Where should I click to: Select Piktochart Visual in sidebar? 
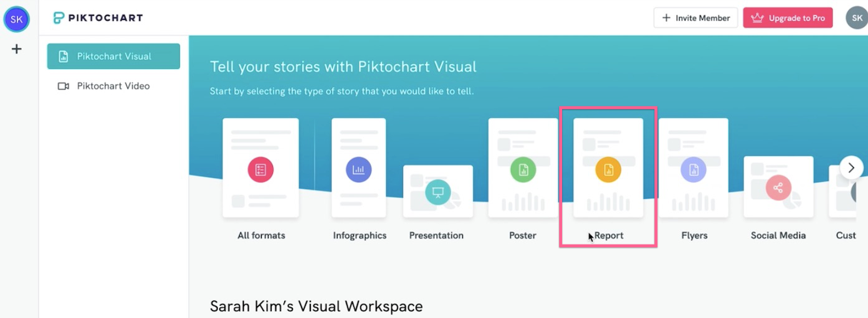pyautogui.click(x=113, y=56)
